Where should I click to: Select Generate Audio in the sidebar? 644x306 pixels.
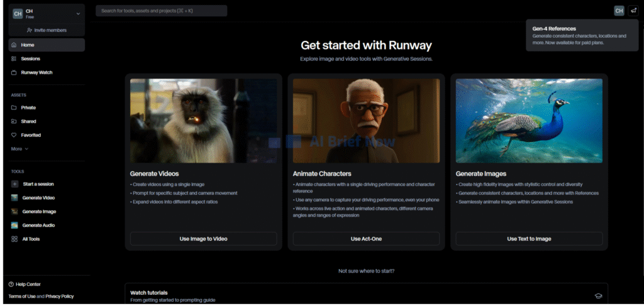click(47, 225)
